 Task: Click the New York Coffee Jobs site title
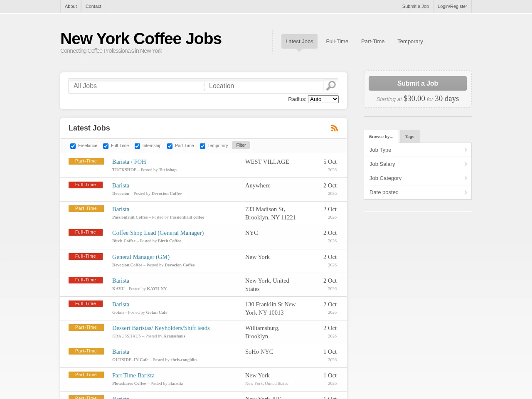click(141, 39)
